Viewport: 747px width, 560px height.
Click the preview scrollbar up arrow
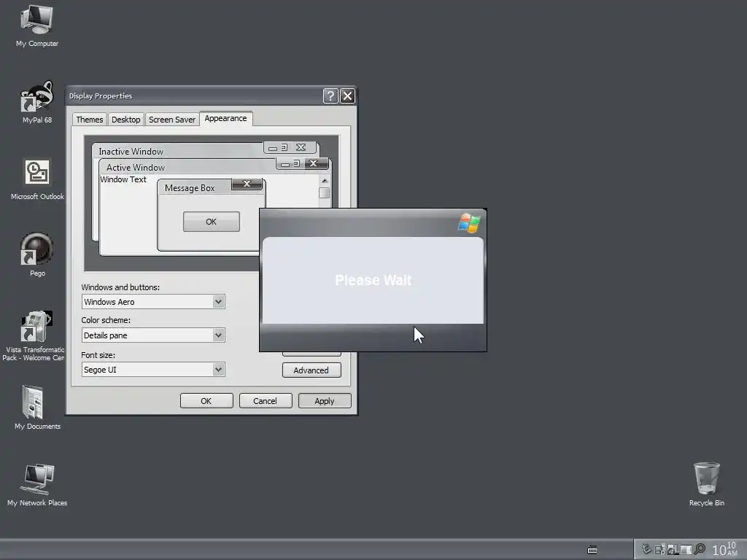tap(325, 181)
